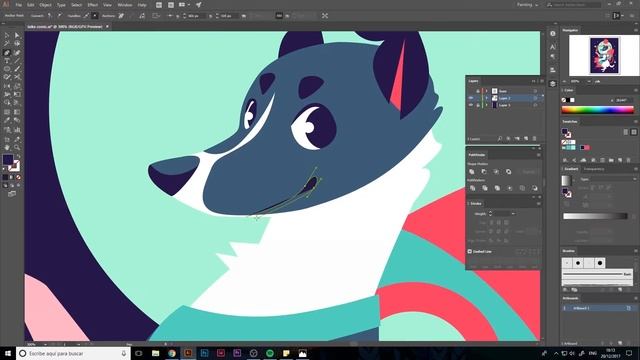
Task: Select Artboard 1 in Artboards panel
Action: click(x=598, y=308)
